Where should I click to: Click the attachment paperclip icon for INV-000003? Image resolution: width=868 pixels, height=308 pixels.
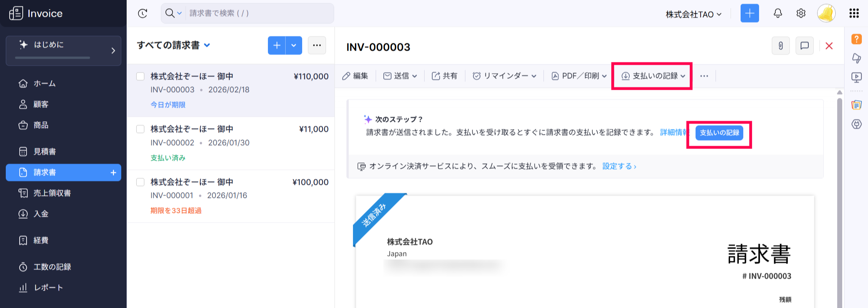click(781, 46)
